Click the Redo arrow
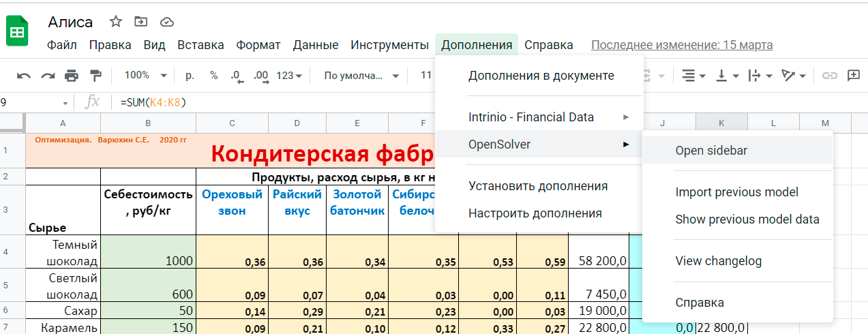Image resolution: width=868 pixels, height=334 pixels. pos(48,75)
